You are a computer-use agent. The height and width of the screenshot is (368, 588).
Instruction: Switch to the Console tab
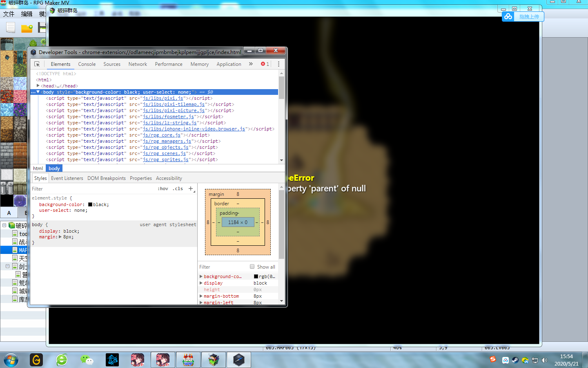click(x=87, y=64)
